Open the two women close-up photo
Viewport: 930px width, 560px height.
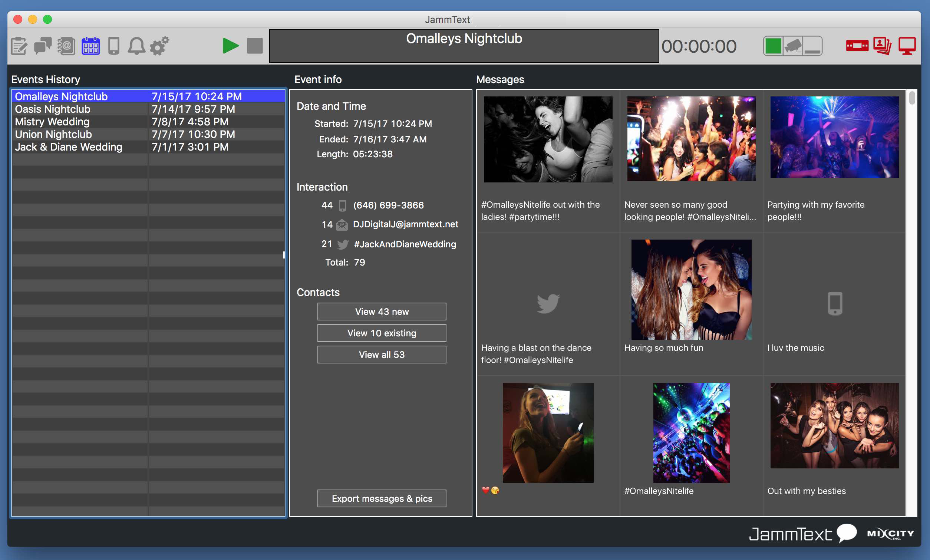[691, 289]
